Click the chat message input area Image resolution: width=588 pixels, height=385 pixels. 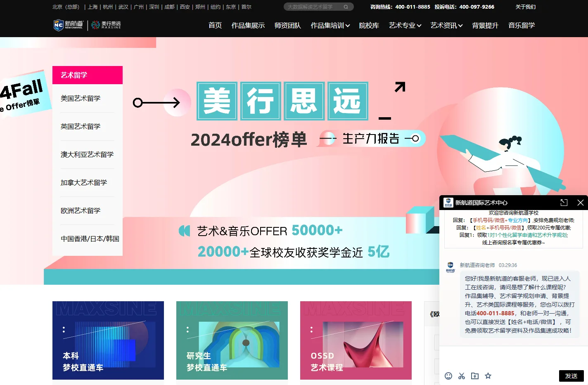[x=514, y=357]
